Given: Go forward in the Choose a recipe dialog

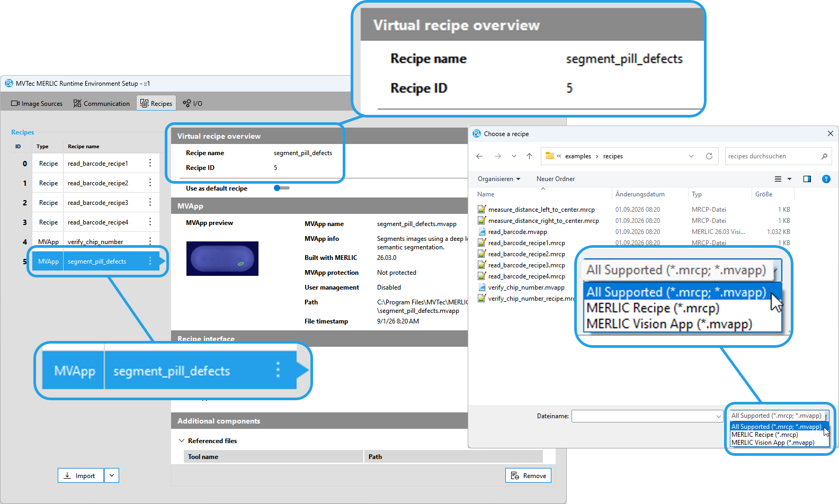Looking at the screenshot, I should point(497,156).
